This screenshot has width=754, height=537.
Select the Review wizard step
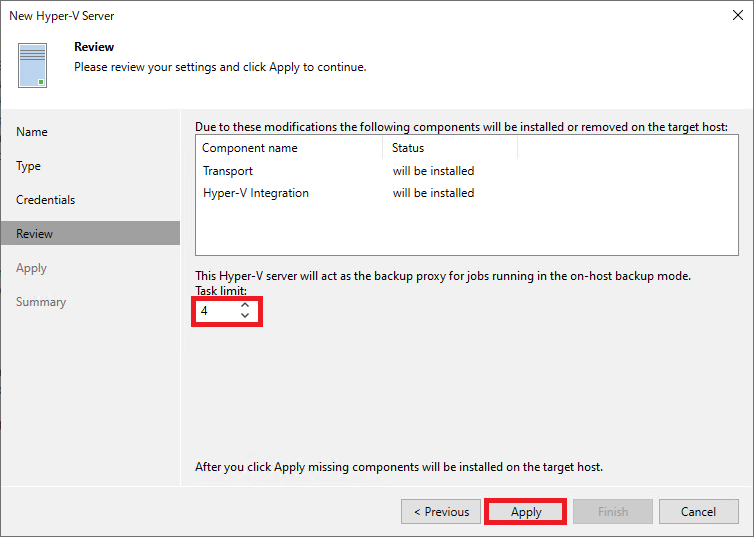(x=35, y=234)
